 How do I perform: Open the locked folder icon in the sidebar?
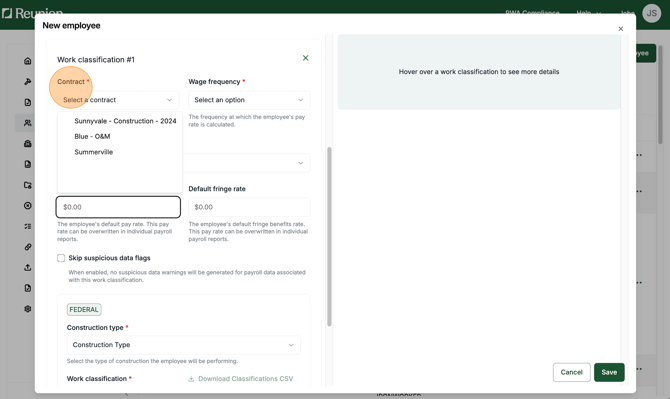28,185
